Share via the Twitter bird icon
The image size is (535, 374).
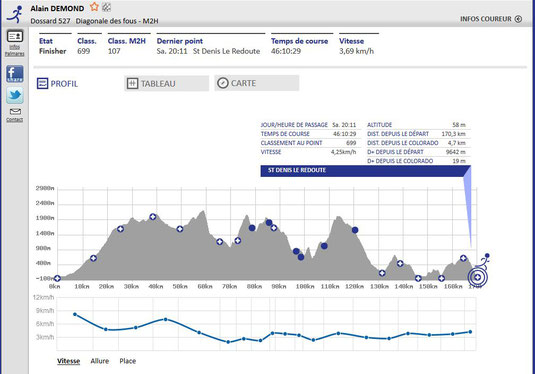(15, 95)
